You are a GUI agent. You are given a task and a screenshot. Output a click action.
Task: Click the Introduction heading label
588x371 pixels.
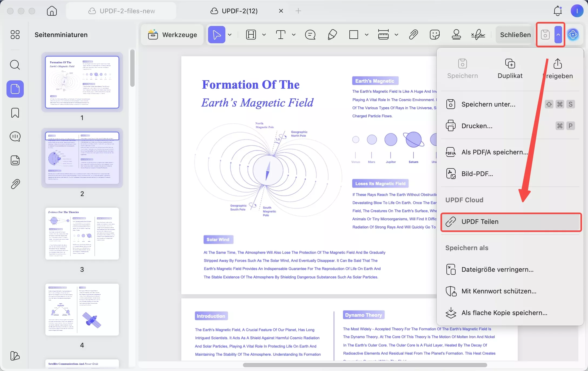pos(211,316)
